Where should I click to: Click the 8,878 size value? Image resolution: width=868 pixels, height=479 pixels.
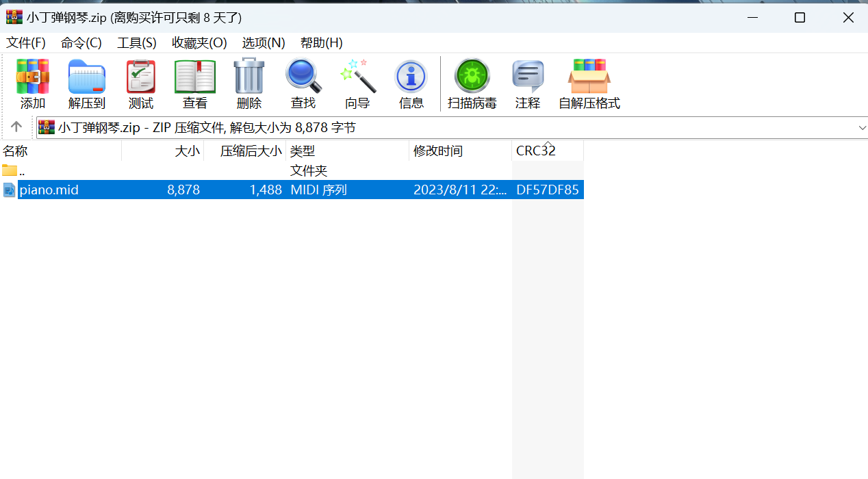[x=183, y=190]
